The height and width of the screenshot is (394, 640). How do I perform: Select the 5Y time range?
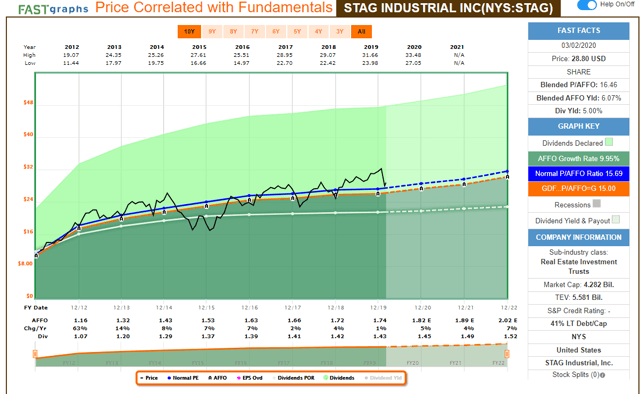coord(297,31)
